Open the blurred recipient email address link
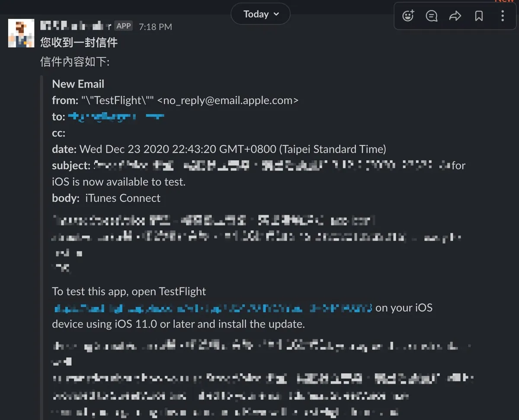The height and width of the screenshot is (420, 519). [116, 117]
